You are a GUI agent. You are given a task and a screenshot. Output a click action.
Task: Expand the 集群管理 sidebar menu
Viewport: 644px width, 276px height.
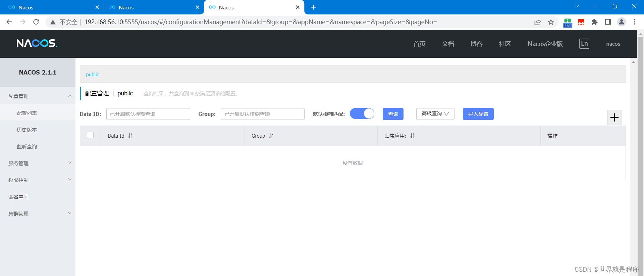pyautogui.click(x=38, y=214)
